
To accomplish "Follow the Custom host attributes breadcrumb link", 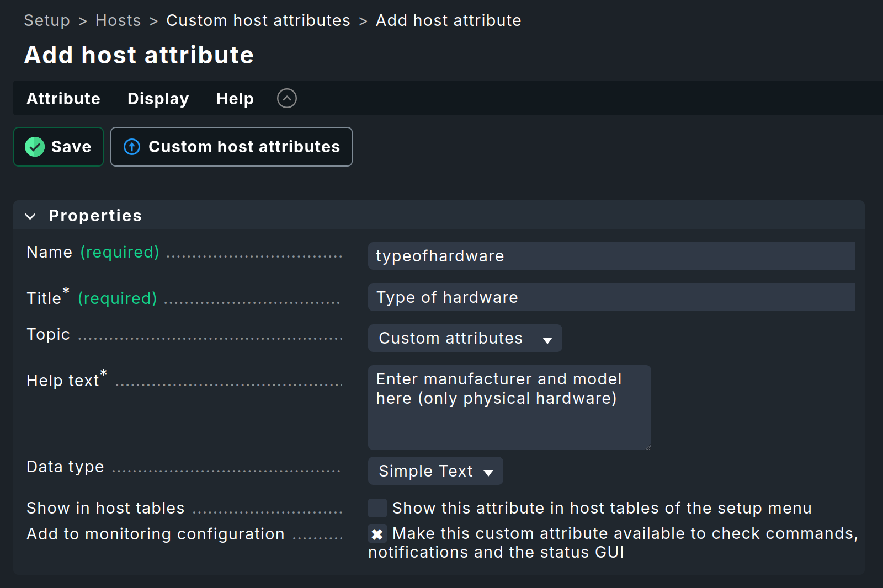I will coord(258,20).
